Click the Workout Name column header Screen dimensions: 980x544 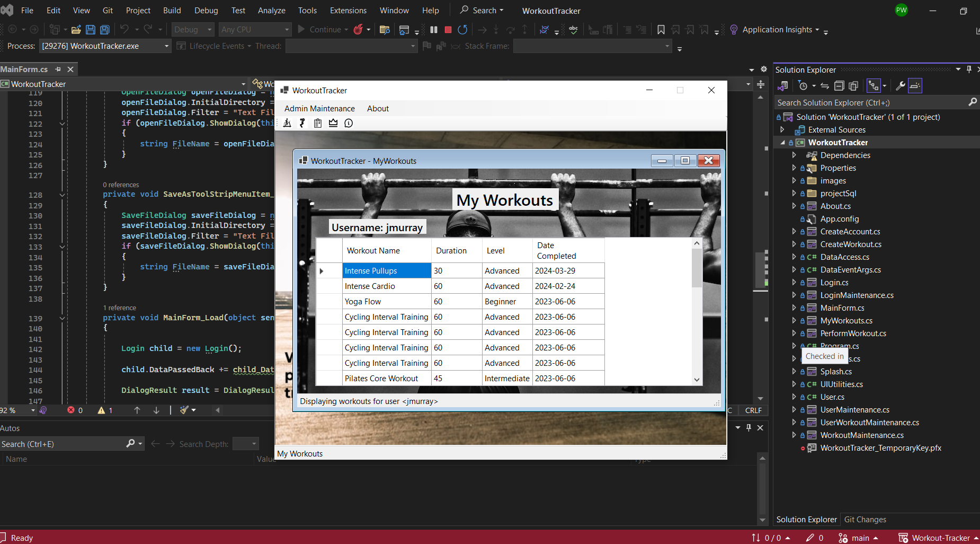tap(373, 251)
